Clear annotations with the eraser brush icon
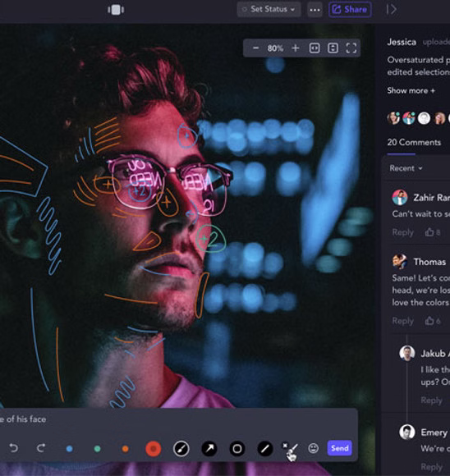Viewport: 450px width, 476px height. coord(291,448)
